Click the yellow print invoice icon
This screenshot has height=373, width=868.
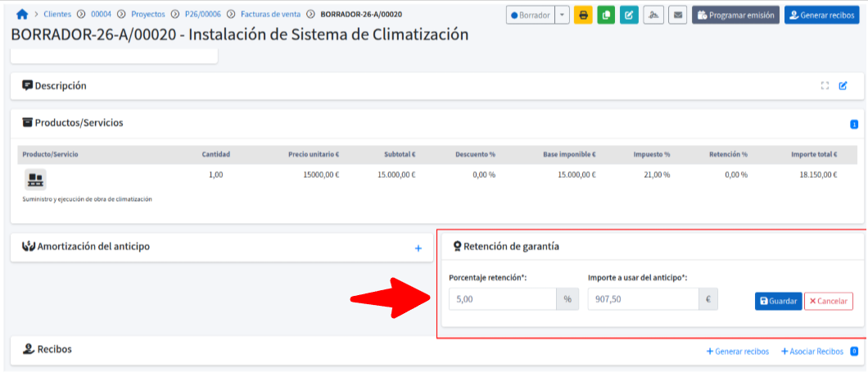(x=583, y=15)
